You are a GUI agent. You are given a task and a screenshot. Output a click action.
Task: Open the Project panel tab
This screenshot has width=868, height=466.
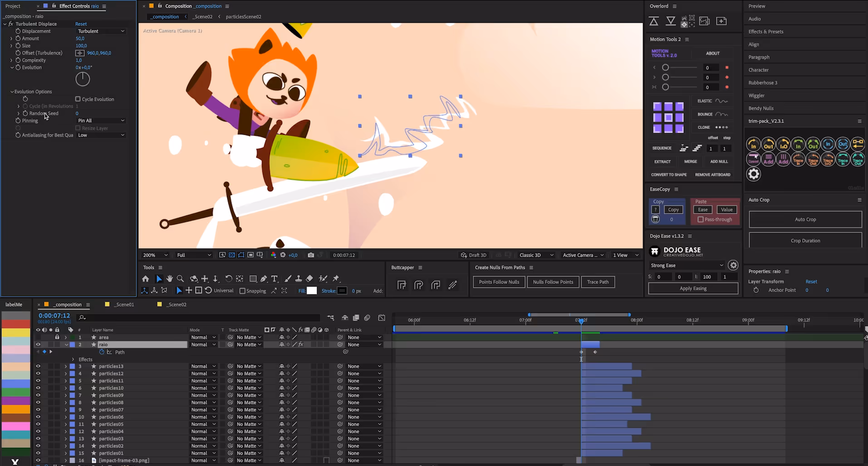[13, 6]
